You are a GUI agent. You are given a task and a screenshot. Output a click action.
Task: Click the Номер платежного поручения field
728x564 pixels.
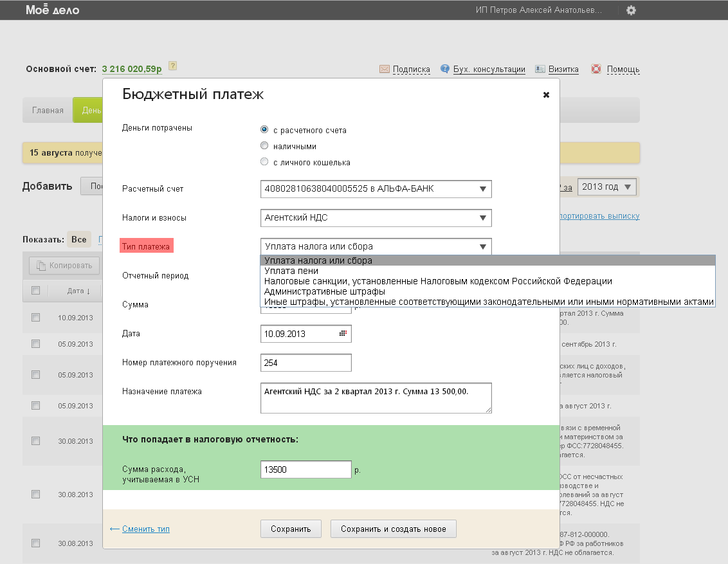click(x=305, y=363)
